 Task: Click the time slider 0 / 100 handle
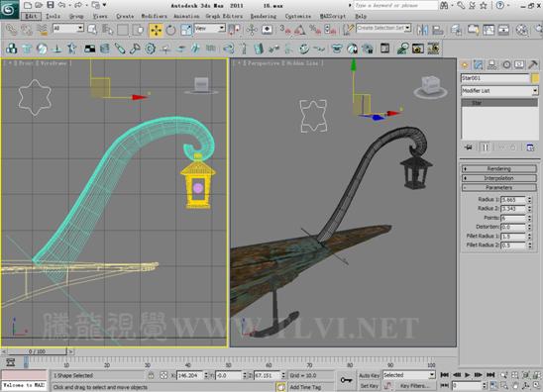[37, 351]
